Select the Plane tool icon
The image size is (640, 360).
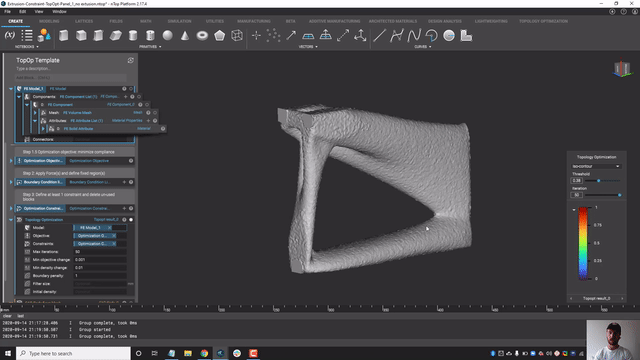click(308, 36)
